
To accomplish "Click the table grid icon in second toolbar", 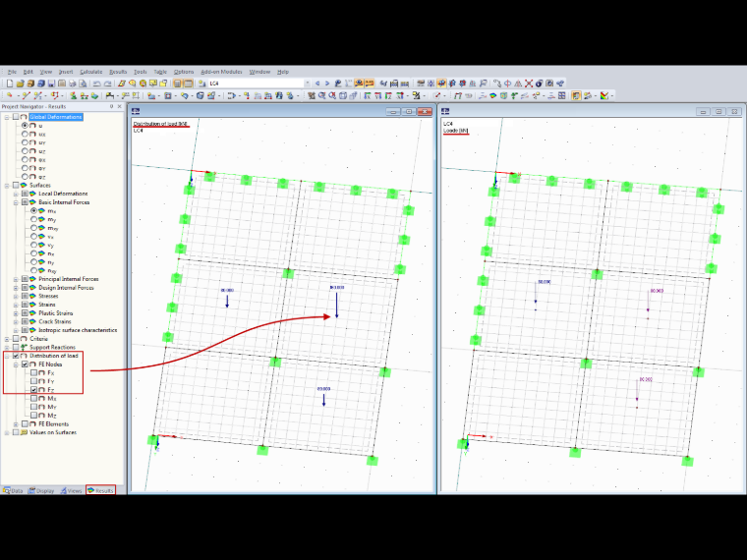I will [561, 95].
